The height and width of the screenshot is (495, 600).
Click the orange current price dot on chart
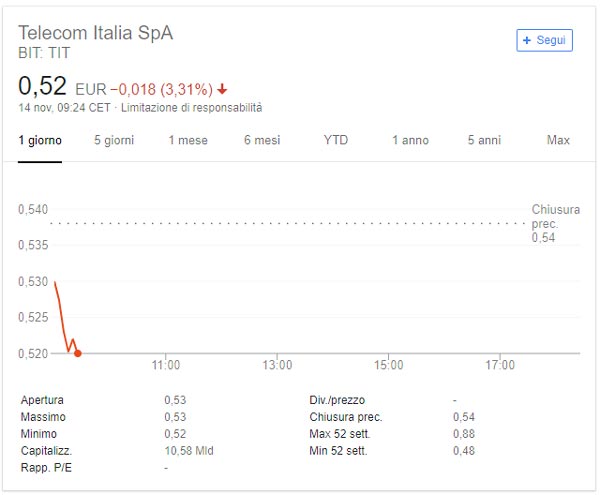click(78, 353)
